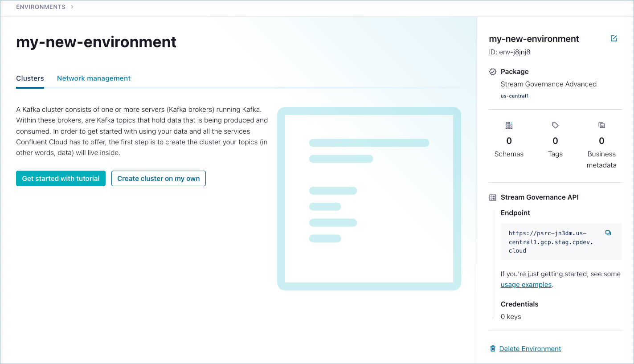The width and height of the screenshot is (634, 364).
Task: Switch to the Network management tab
Action: click(94, 78)
